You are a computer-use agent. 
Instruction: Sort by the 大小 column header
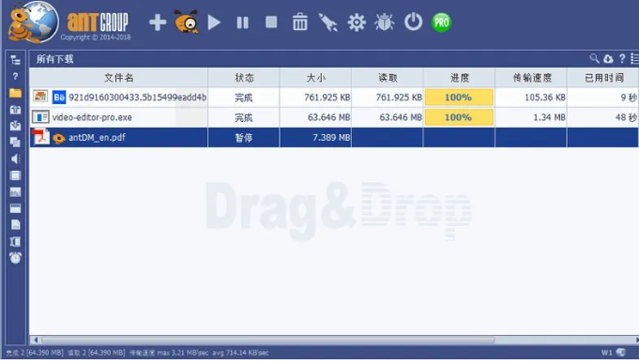click(x=316, y=78)
